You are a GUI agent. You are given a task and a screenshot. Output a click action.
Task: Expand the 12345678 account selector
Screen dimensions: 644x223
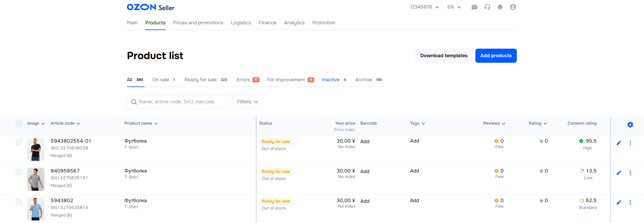pos(424,7)
